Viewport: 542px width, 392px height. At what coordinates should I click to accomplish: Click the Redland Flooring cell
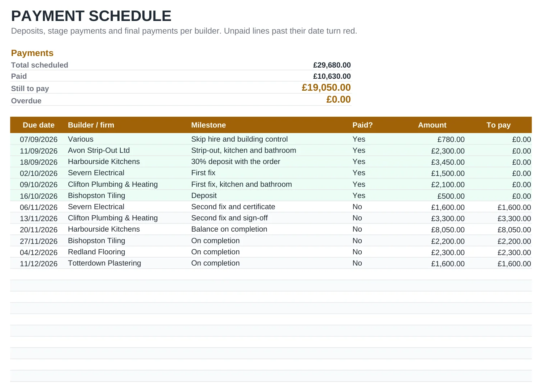coord(96,252)
